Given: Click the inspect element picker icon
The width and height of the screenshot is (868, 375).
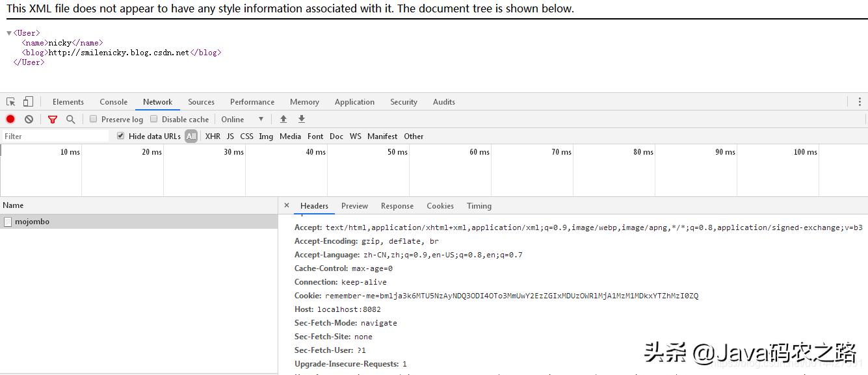Looking at the screenshot, I should click(11, 102).
